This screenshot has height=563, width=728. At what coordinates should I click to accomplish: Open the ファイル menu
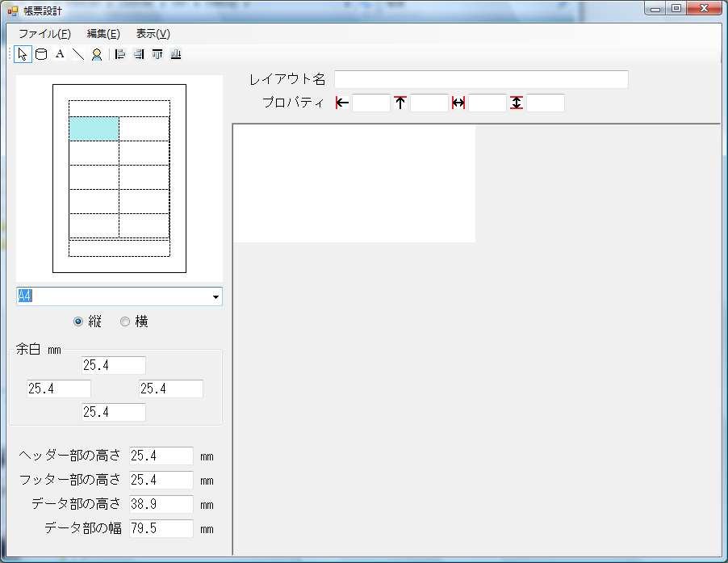point(44,34)
